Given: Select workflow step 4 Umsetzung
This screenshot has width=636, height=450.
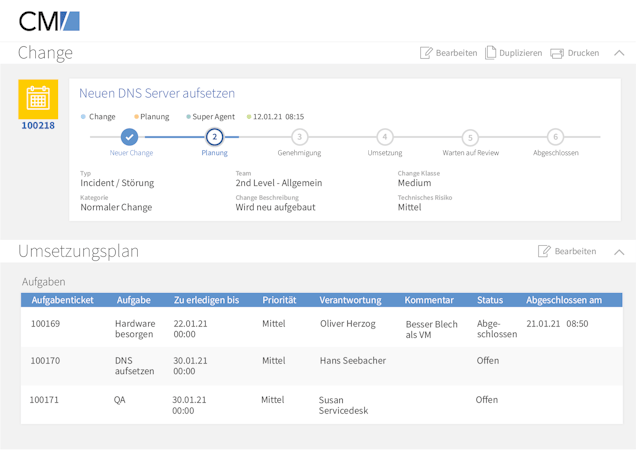Looking at the screenshot, I should [x=384, y=137].
